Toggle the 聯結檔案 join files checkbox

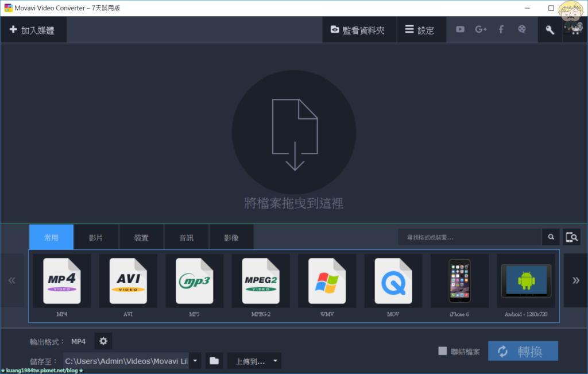pyautogui.click(x=443, y=351)
